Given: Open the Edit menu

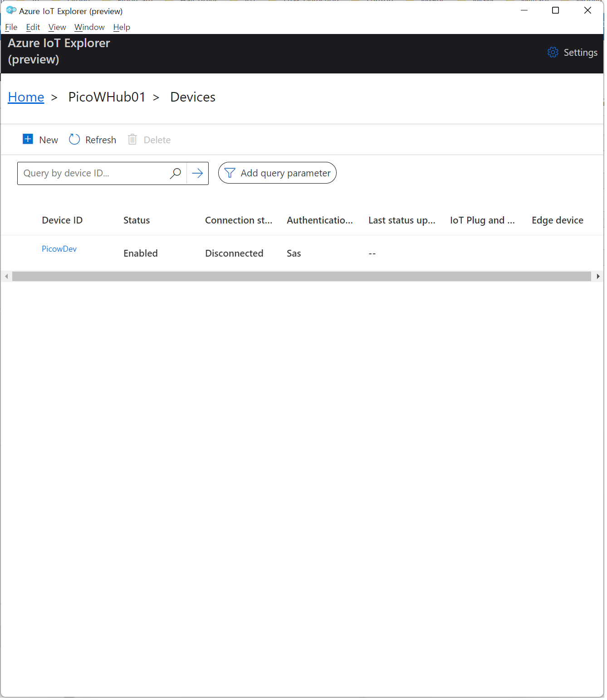Looking at the screenshot, I should (33, 27).
